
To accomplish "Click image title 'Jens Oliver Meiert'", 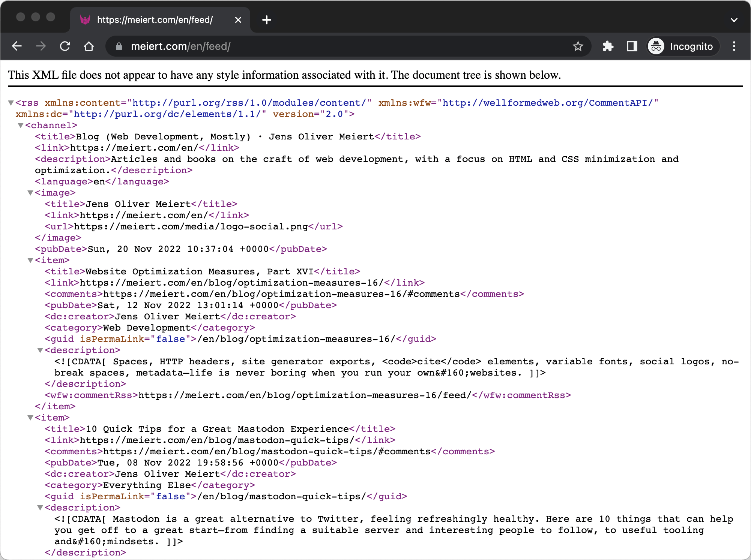I will coord(141,204).
